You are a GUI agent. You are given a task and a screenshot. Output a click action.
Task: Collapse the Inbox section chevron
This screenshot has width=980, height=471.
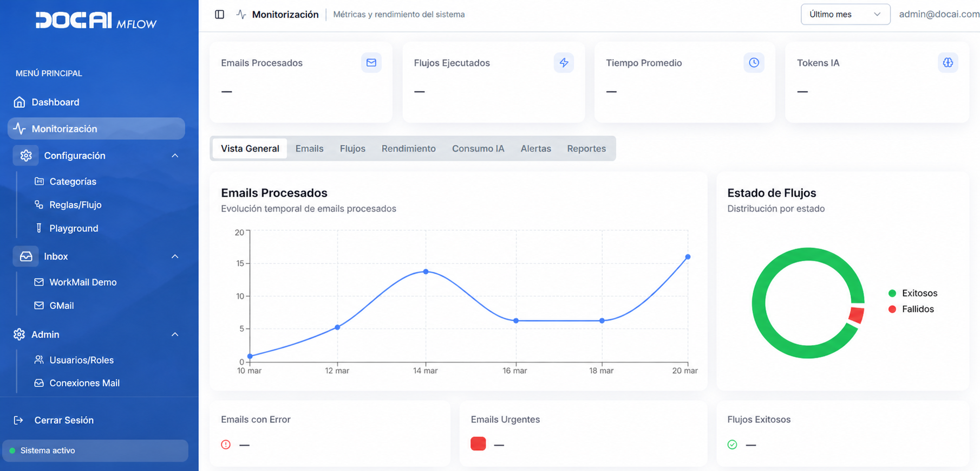tap(175, 256)
